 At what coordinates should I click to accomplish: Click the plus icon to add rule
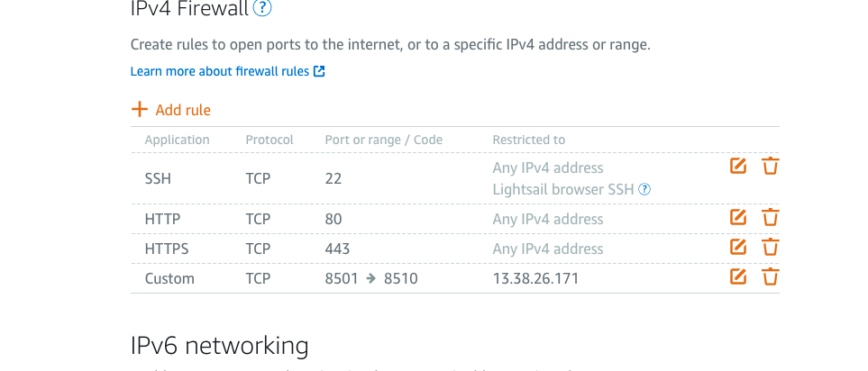139,110
